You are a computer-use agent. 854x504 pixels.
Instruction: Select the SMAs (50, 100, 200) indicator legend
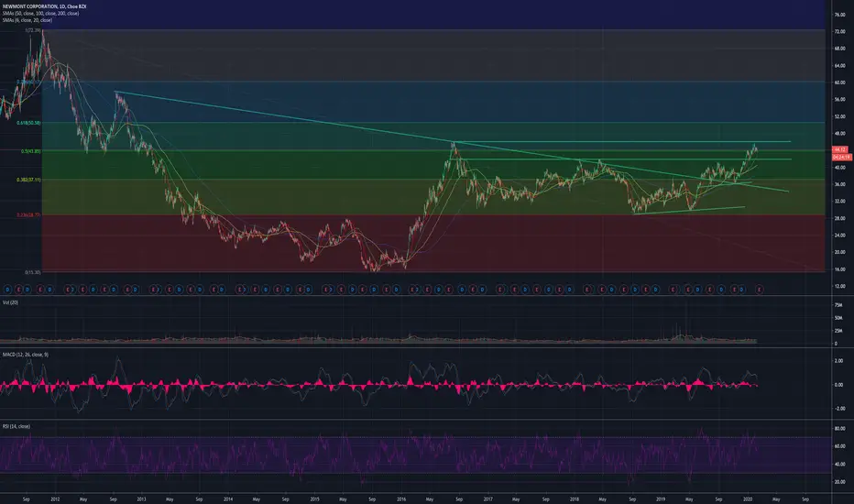pyautogui.click(x=40, y=13)
